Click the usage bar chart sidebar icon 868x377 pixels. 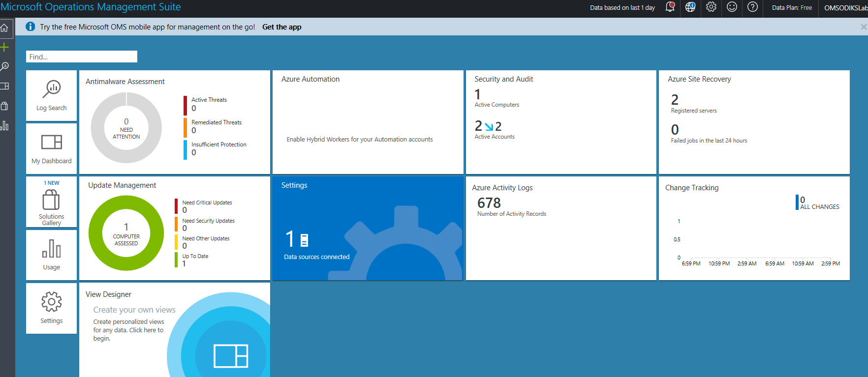tap(4, 126)
